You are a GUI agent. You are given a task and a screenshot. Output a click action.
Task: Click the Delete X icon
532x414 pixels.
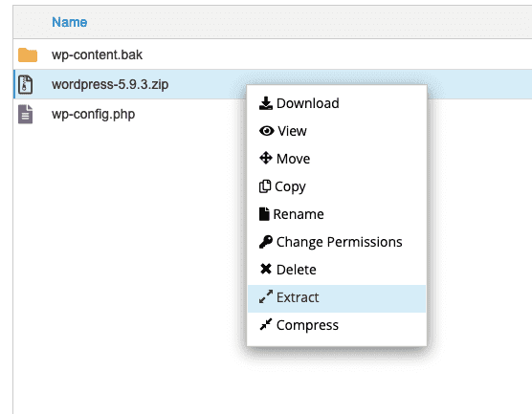click(266, 269)
